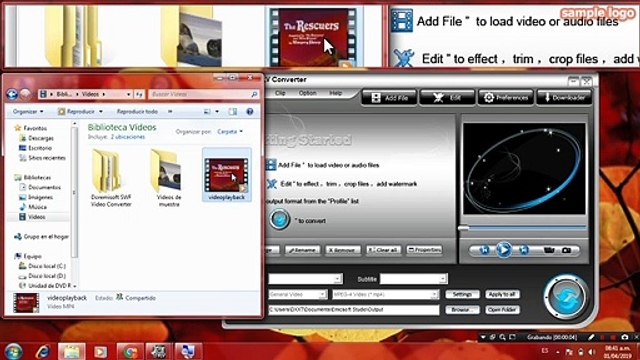
Task: Click the next frame playback button
Action: 524,250
